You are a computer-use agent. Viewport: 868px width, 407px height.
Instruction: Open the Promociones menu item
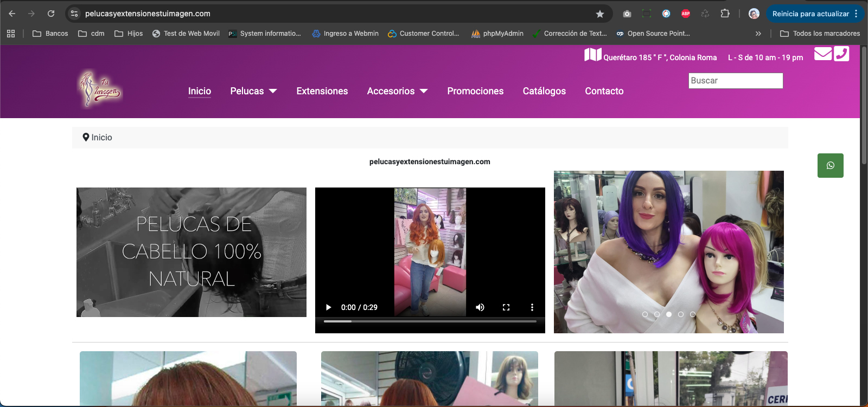pyautogui.click(x=475, y=91)
